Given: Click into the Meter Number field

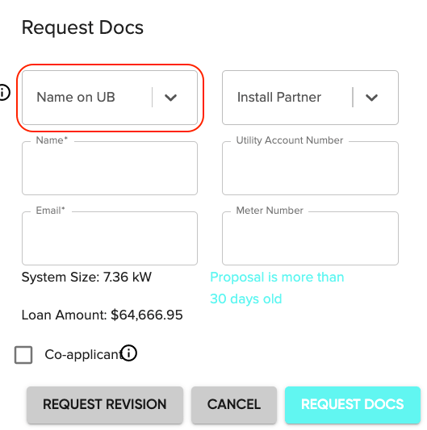Looking at the screenshot, I should click(310, 238).
